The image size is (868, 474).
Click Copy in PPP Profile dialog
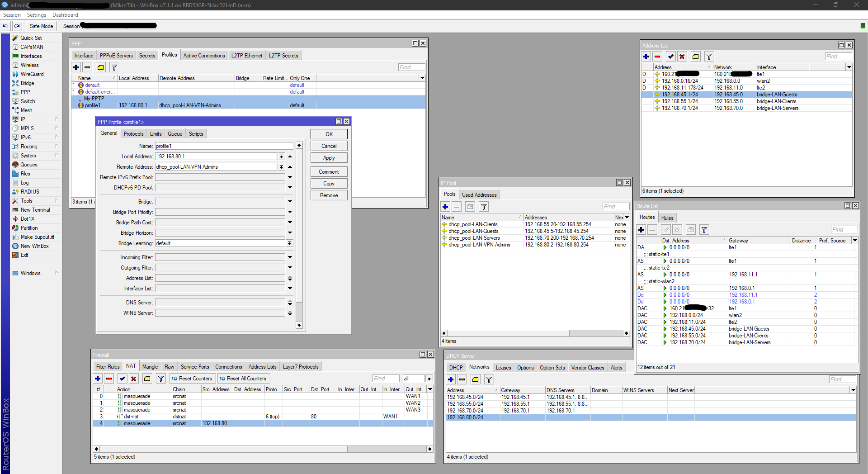click(329, 184)
